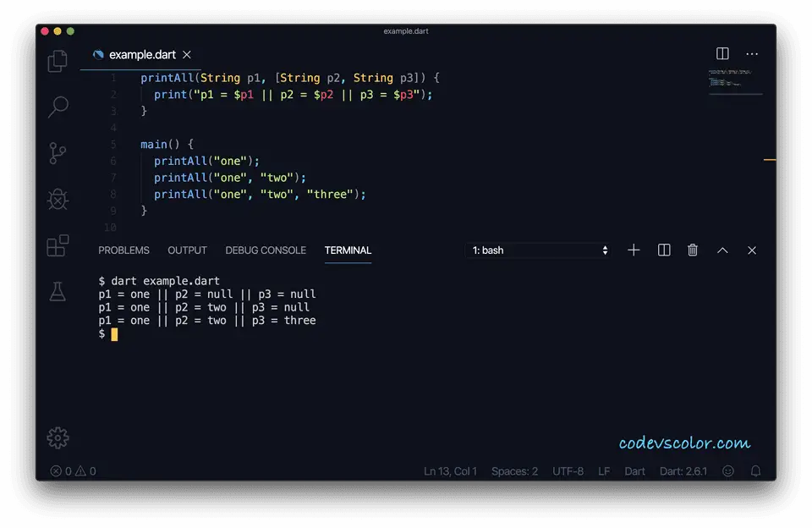
Task: Open the editor More Actions menu
Action: 752,53
